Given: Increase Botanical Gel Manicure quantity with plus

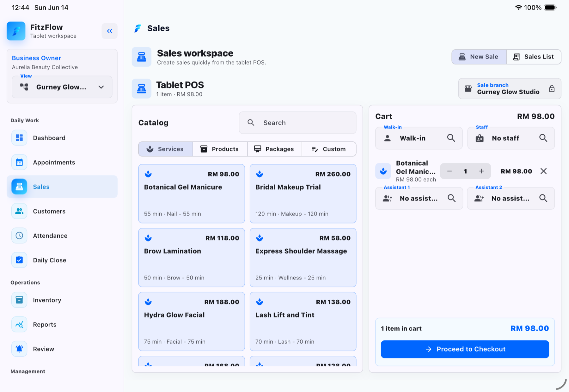Looking at the screenshot, I should pos(481,171).
